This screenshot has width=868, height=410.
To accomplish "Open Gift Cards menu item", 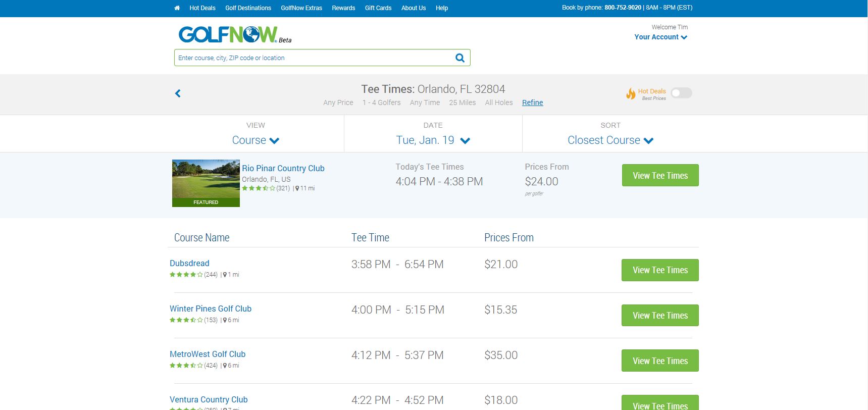I will click(x=378, y=8).
